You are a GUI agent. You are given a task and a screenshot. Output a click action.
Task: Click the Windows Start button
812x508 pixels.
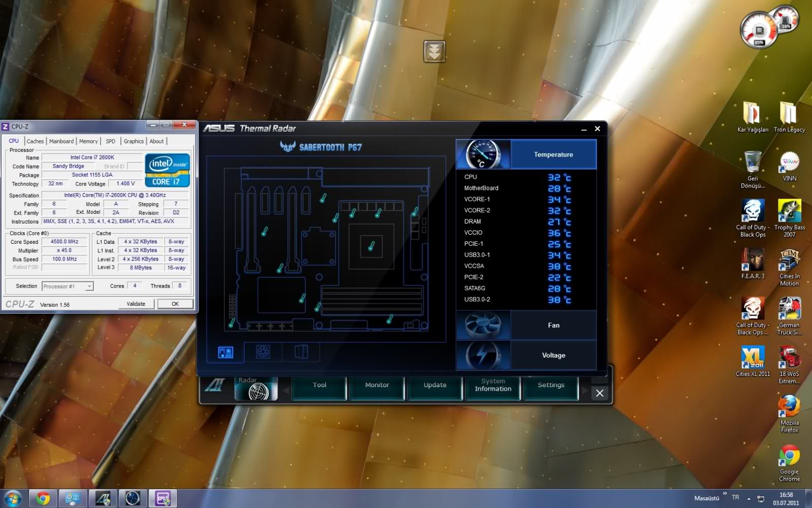13,498
